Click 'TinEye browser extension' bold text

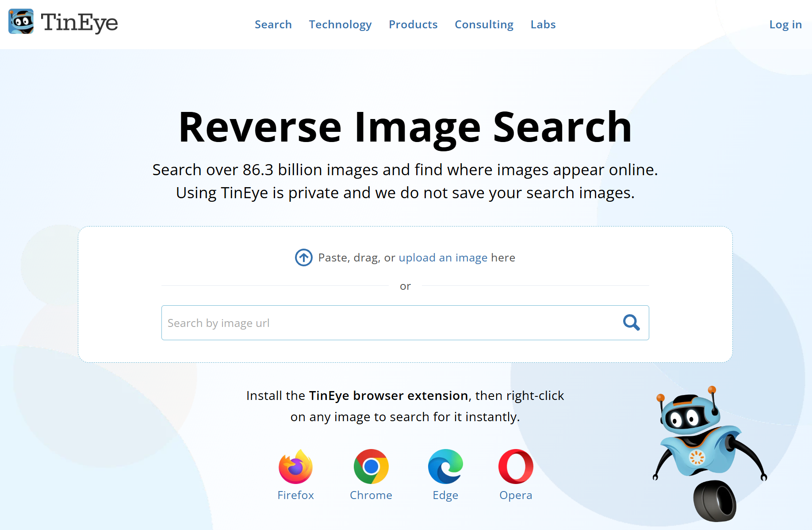388,396
